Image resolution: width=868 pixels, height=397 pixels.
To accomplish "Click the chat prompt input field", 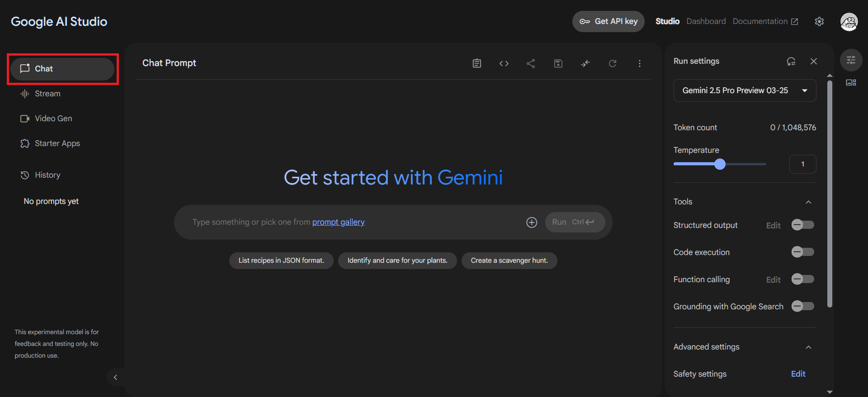I will pyautogui.click(x=353, y=222).
